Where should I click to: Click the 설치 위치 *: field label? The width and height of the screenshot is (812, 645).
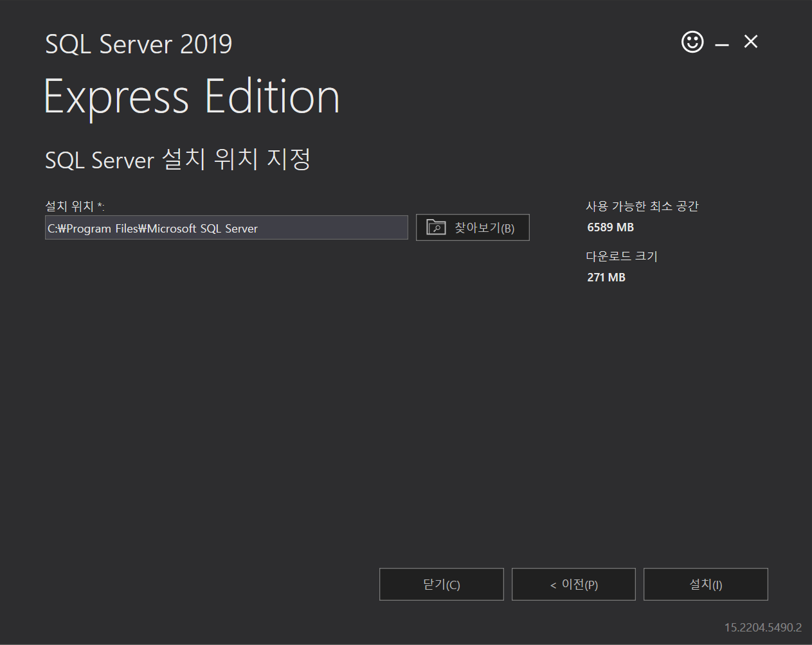[75, 206]
